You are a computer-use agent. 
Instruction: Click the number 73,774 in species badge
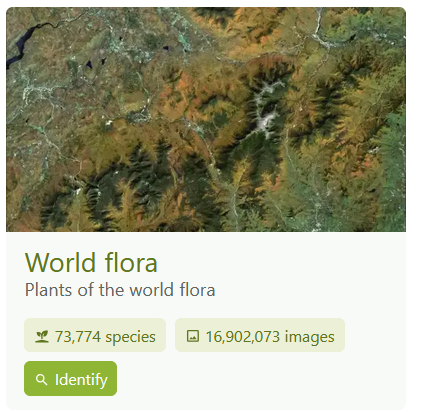click(x=78, y=337)
